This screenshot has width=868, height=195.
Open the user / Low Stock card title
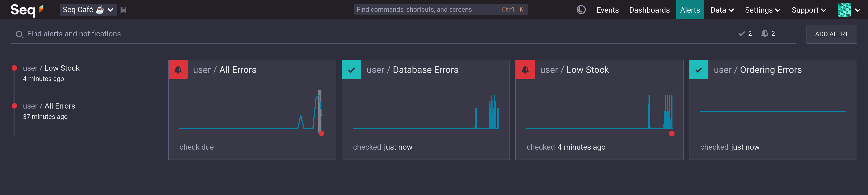(x=575, y=70)
